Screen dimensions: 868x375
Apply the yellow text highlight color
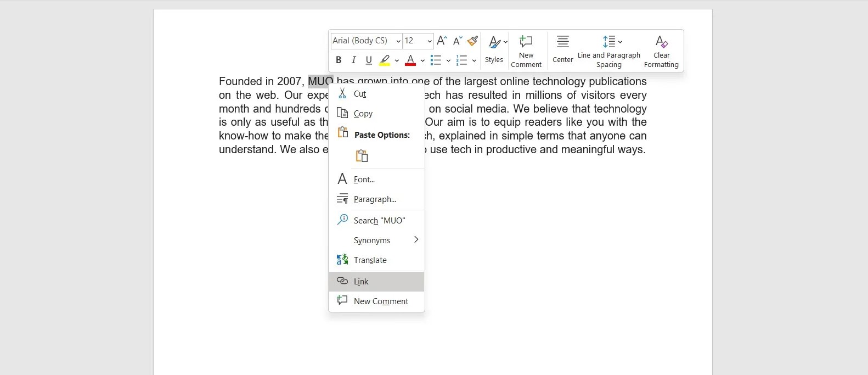tap(385, 60)
